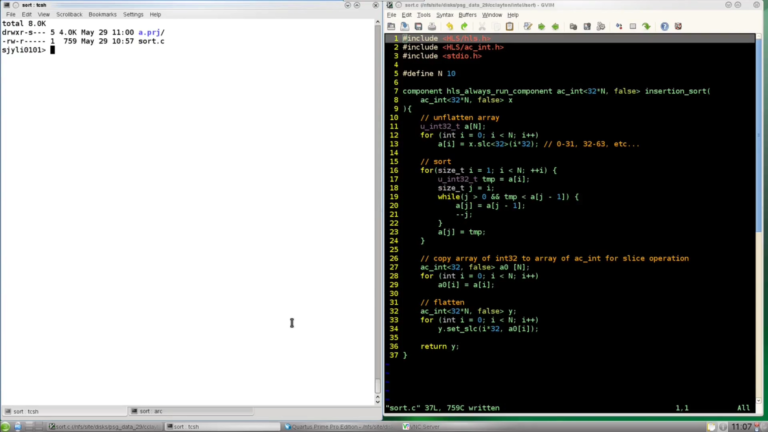Open terminal Help menu
This screenshot has height=432, width=768.
(x=155, y=14)
